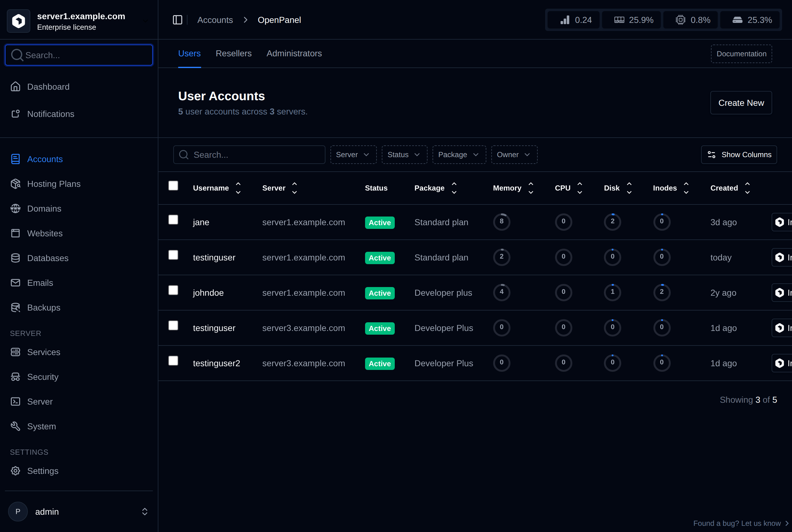Click the Show Columns button
Image resolution: width=792 pixels, height=532 pixels.
(x=739, y=155)
